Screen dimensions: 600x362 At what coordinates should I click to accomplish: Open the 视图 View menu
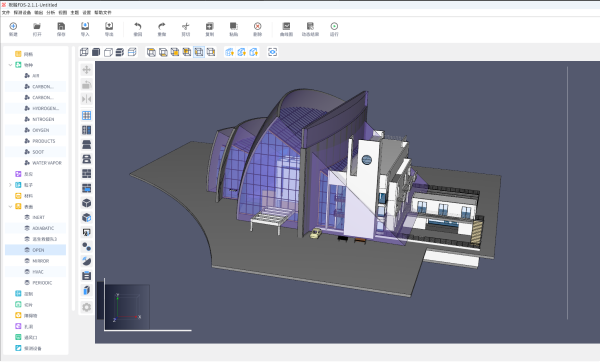(x=63, y=13)
